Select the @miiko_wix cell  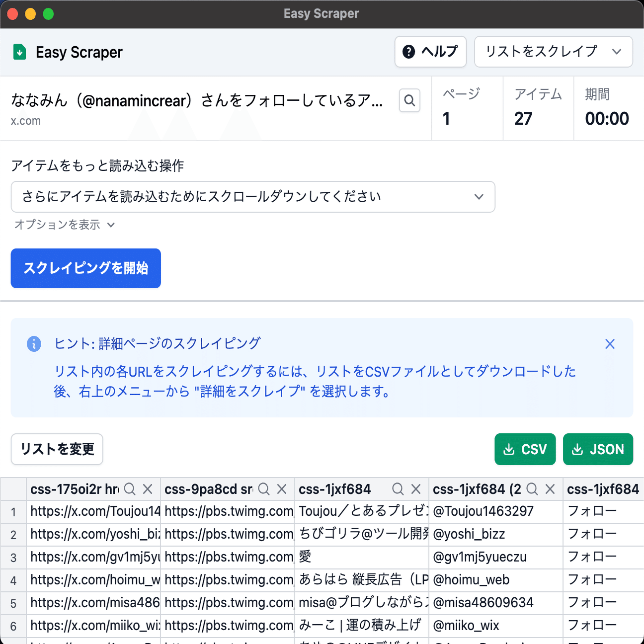click(496, 626)
